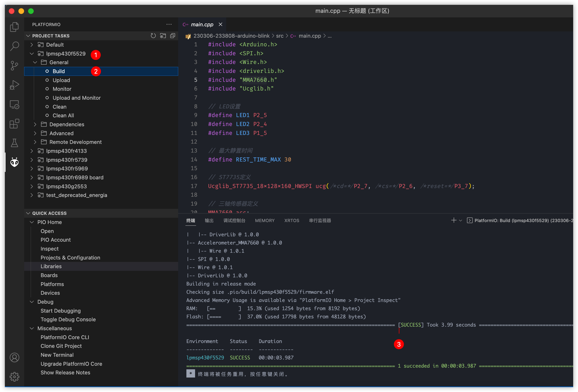Expand the lpmsp430fr4133 project task
Image resolution: width=578 pixels, height=392 pixels.
point(33,151)
